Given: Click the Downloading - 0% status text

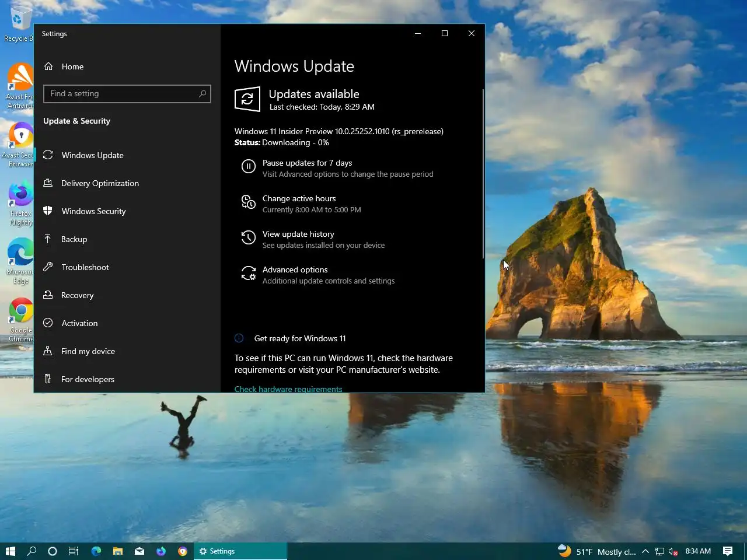Looking at the screenshot, I should [295, 142].
